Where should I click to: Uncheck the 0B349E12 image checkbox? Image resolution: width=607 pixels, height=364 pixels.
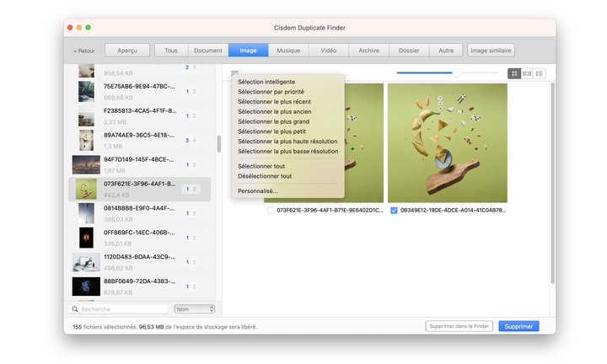coord(394,211)
